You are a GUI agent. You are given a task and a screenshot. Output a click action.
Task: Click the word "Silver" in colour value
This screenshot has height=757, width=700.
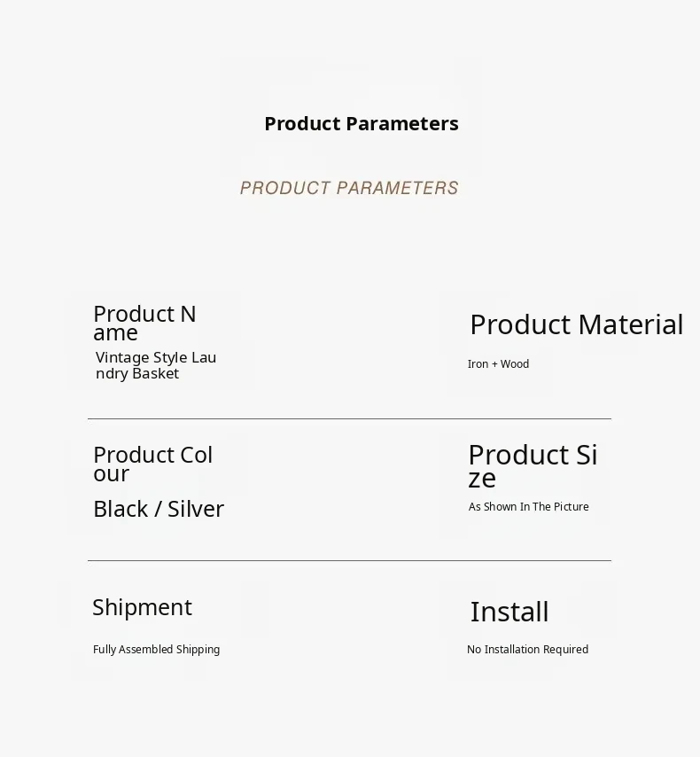[x=196, y=509]
